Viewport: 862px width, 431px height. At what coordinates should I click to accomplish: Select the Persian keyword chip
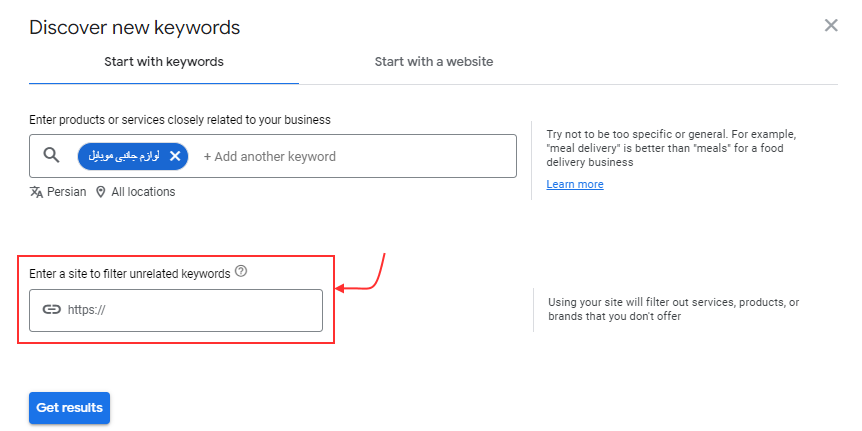pos(124,156)
